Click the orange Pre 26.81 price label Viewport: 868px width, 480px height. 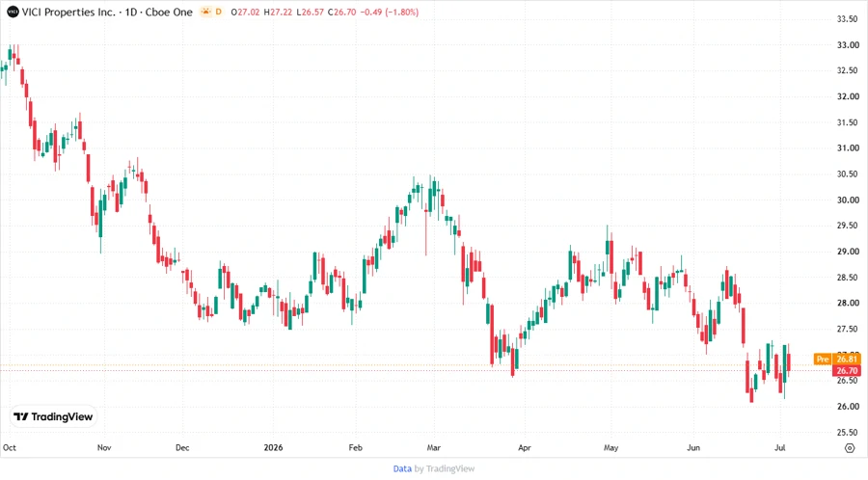(837, 360)
